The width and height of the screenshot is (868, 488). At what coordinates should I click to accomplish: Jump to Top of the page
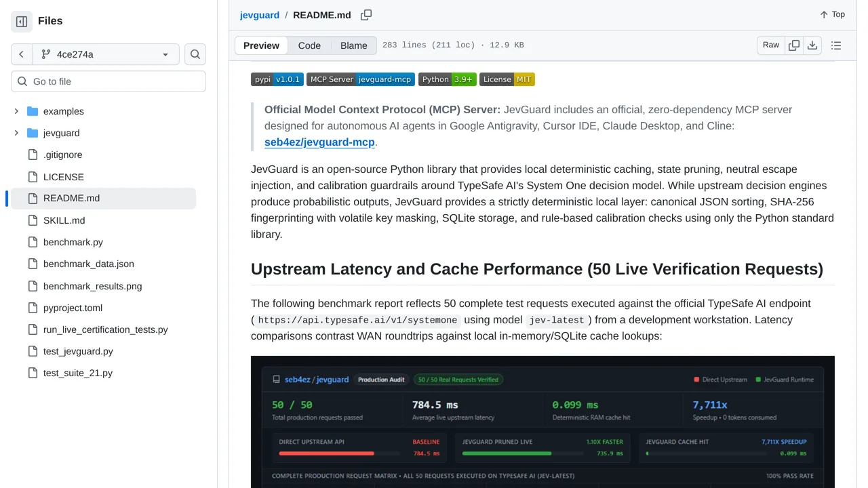(x=832, y=14)
